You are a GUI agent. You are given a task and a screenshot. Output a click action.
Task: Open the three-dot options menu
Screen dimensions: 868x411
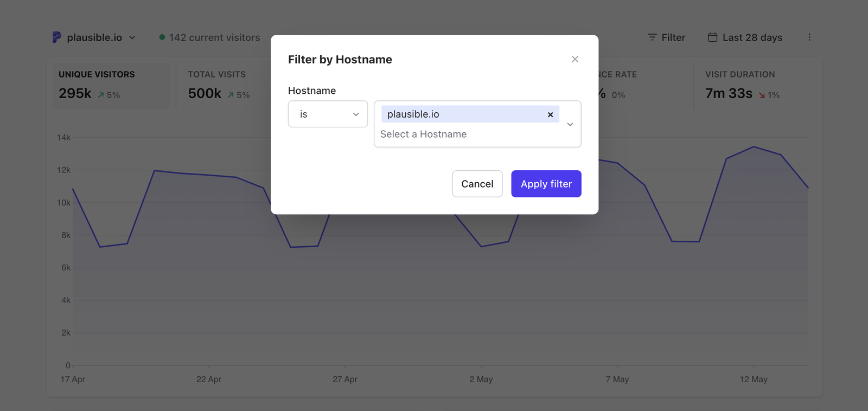(x=809, y=37)
